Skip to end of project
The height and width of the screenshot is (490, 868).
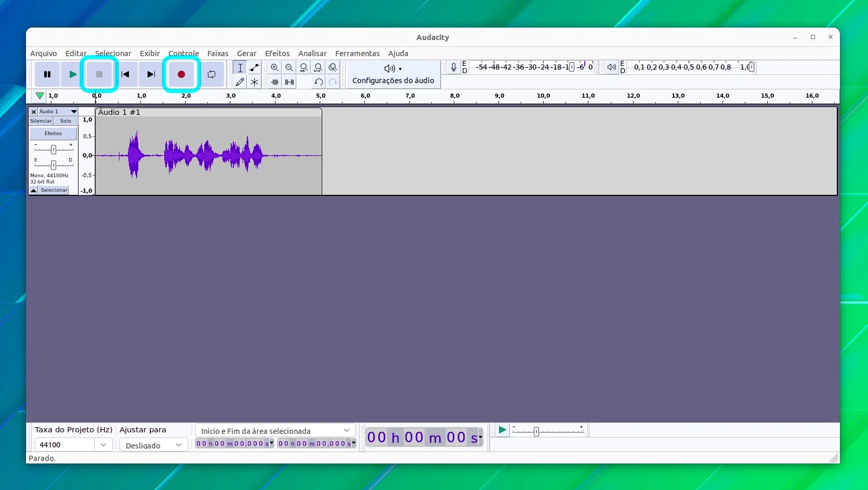pyautogui.click(x=151, y=74)
